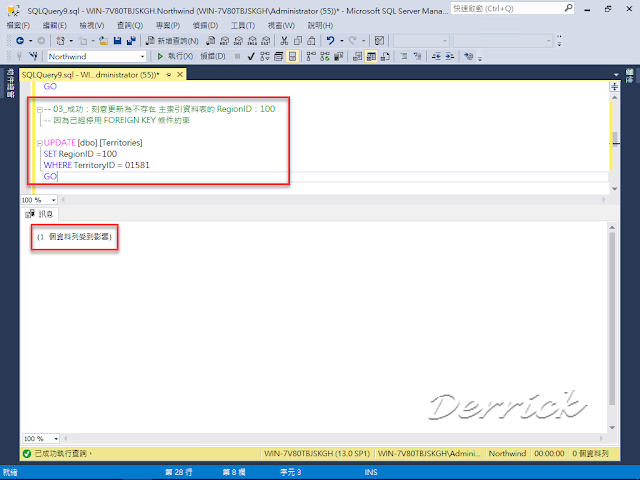Open the 編輯(E) menu
This screenshot has height=480, width=640.
55,25
